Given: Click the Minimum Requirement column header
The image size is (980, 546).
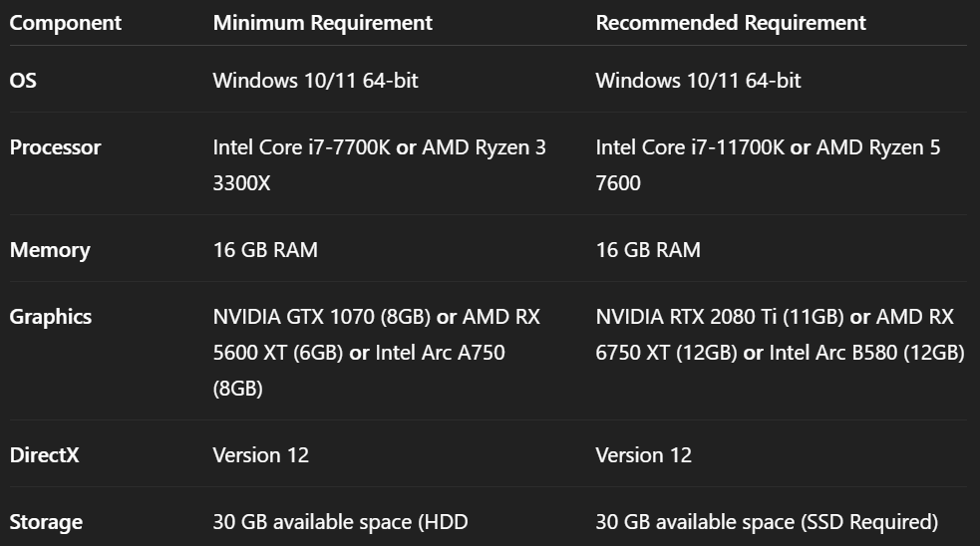Looking at the screenshot, I should 322,22.
